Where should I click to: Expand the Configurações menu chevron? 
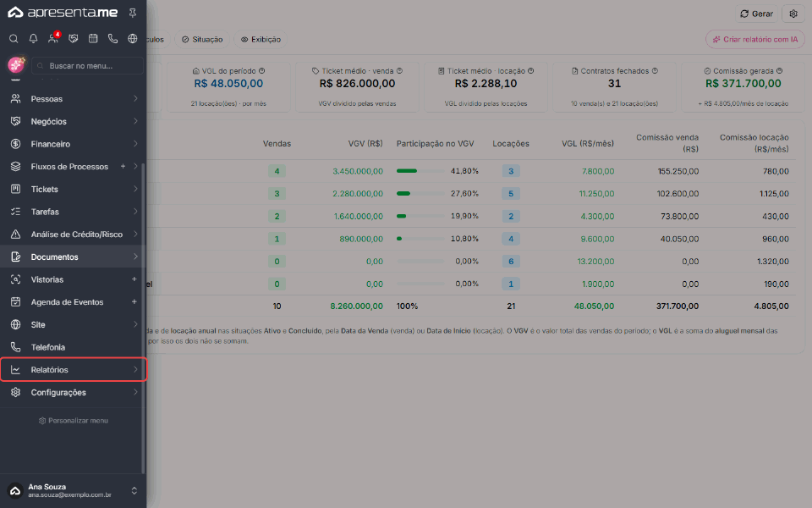coord(135,392)
